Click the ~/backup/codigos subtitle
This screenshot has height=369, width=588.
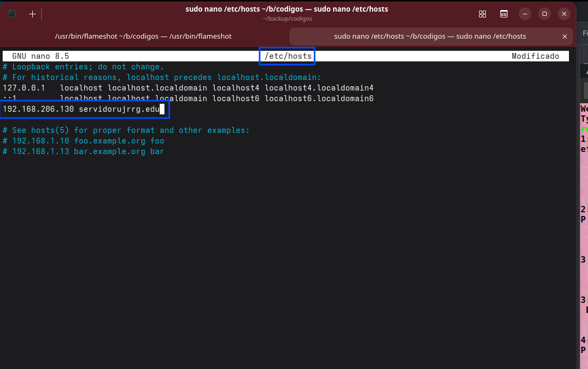(287, 19)
